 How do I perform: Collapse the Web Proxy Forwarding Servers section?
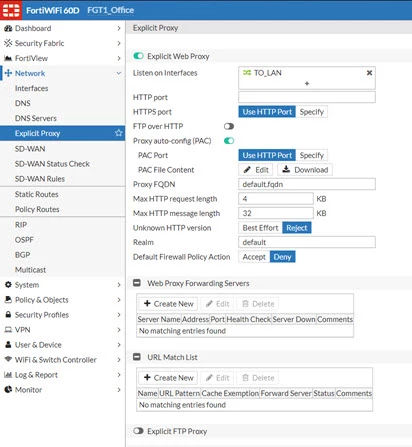(x=137, y=283)
